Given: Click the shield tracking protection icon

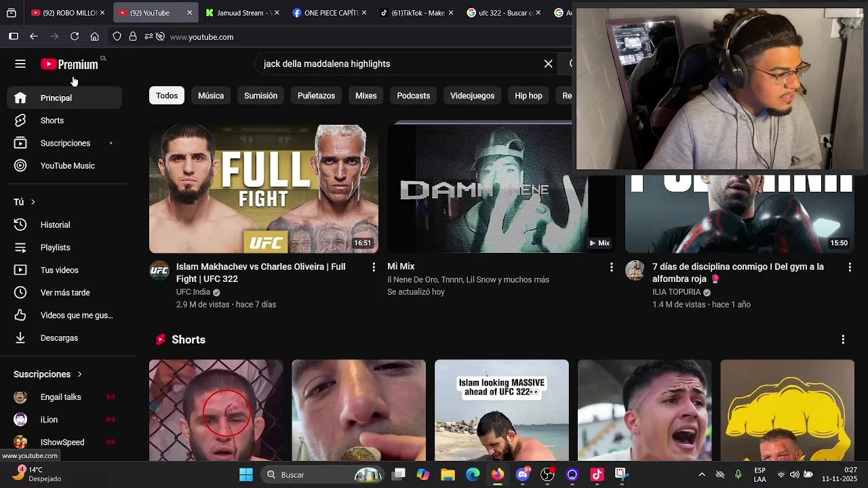Looking at the screenshot, I should (117, 37).
